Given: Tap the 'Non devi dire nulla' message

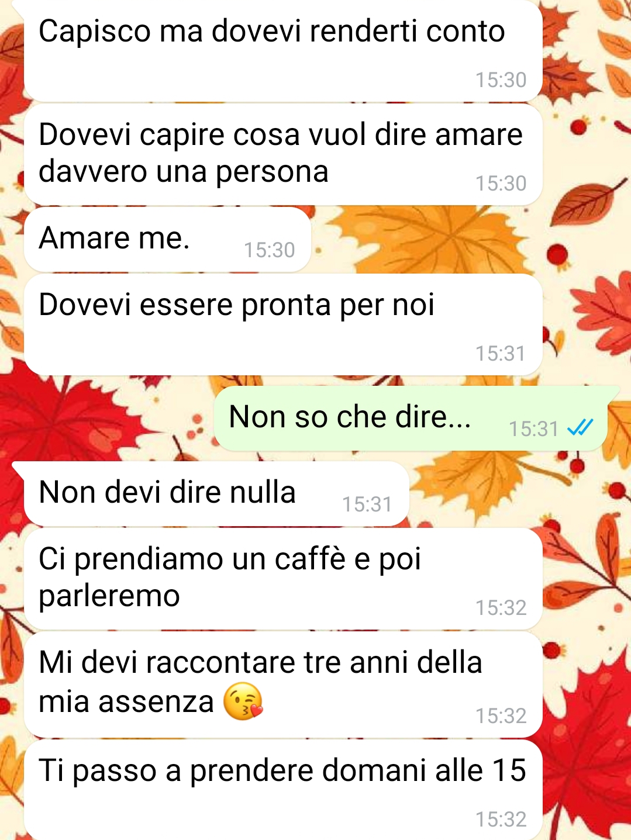Looking at the screenshot, I should pos(216,493).
